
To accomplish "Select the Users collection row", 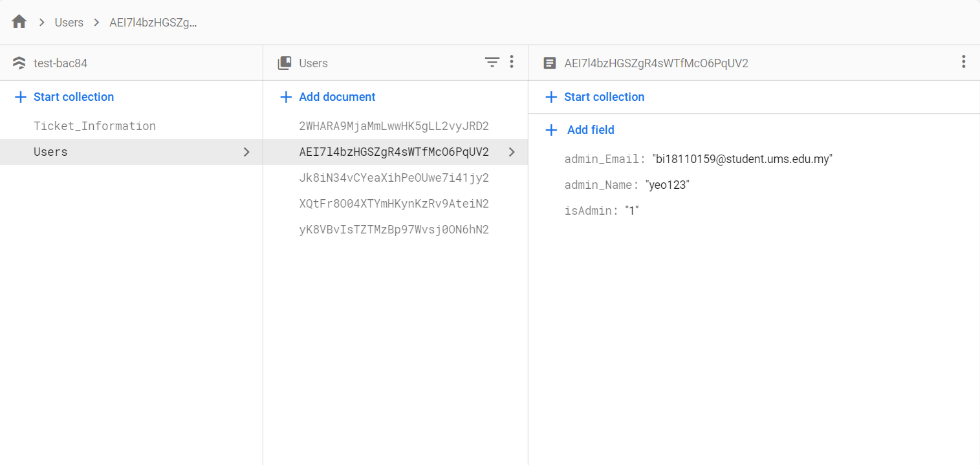I will pos(131,152).
